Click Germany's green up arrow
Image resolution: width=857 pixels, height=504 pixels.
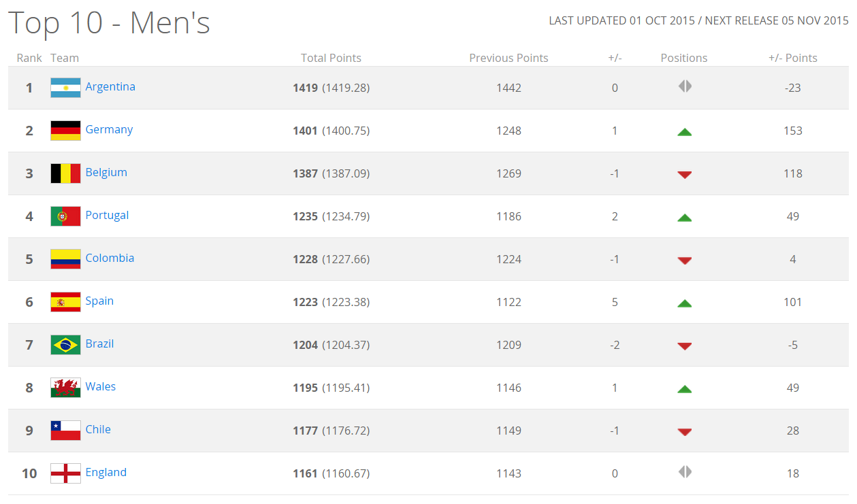tap(684, 132)
